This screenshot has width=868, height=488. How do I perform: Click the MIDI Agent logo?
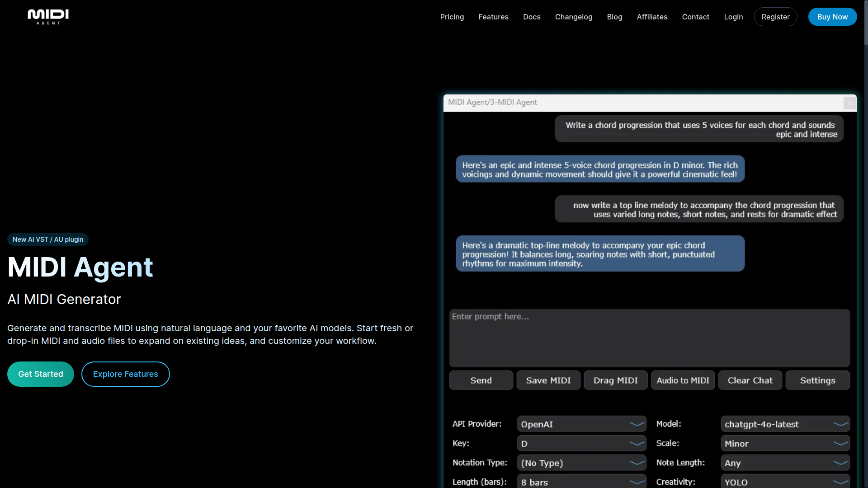click(48, 17)
